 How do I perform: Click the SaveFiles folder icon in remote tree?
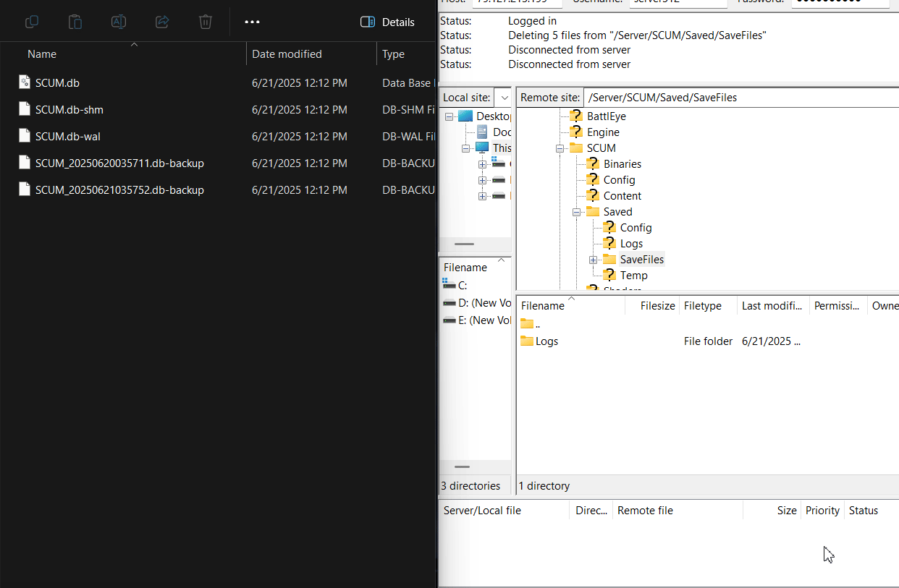(x=609, y=259)
